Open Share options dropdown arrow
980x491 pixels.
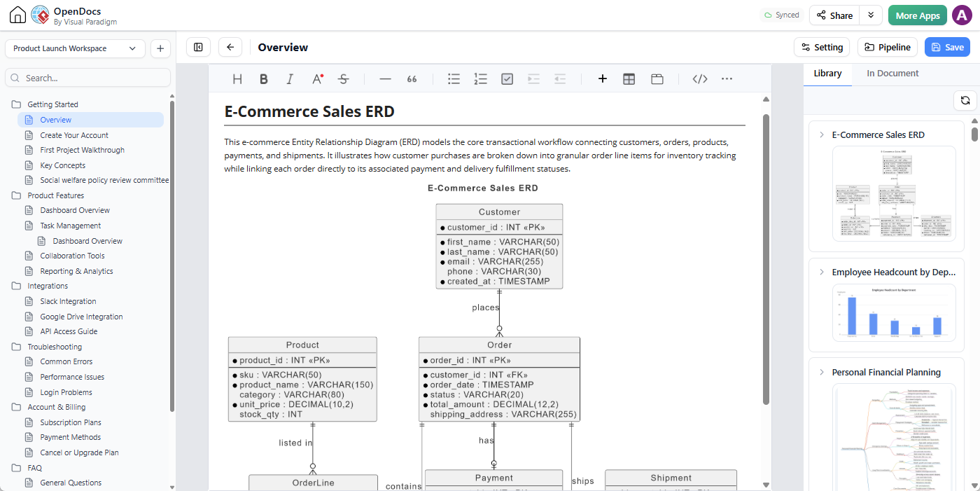871,15
